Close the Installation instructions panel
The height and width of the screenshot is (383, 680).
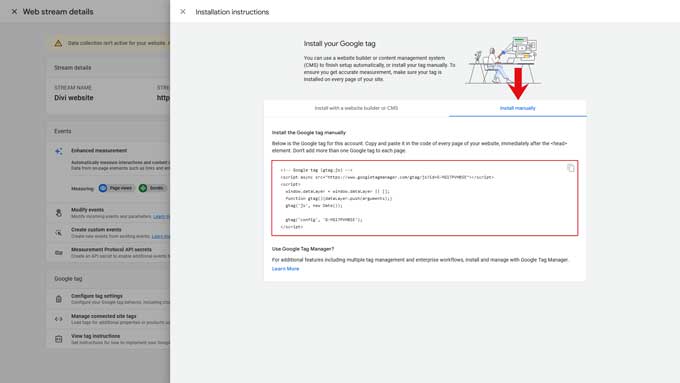coord(183,12)
